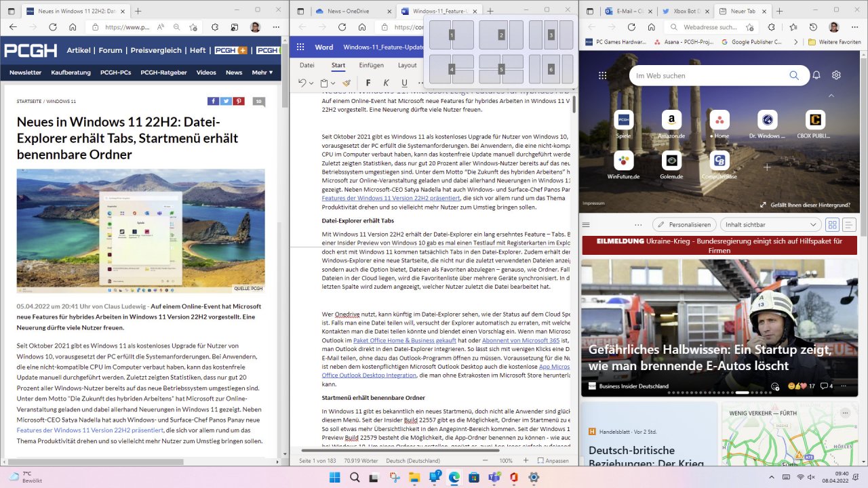Share article on Twitter
The image size is (868, 488).
click(x=226, y=101)
